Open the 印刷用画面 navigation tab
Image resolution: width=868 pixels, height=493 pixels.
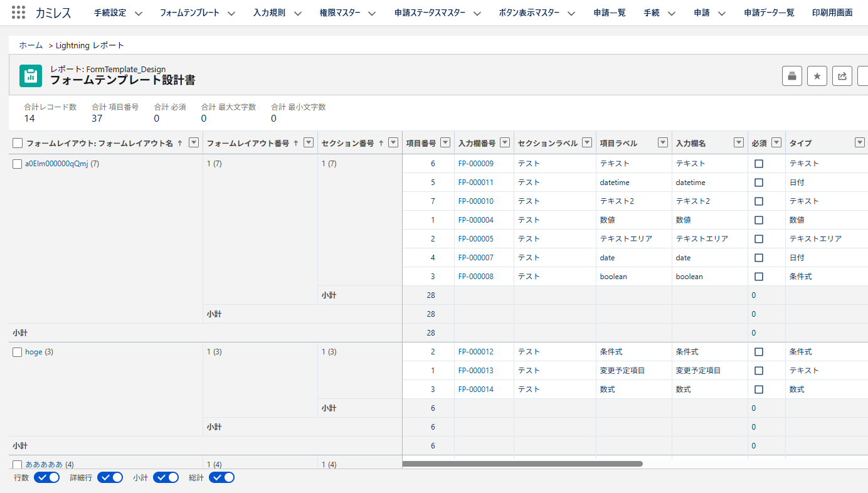tap(832, 13)
